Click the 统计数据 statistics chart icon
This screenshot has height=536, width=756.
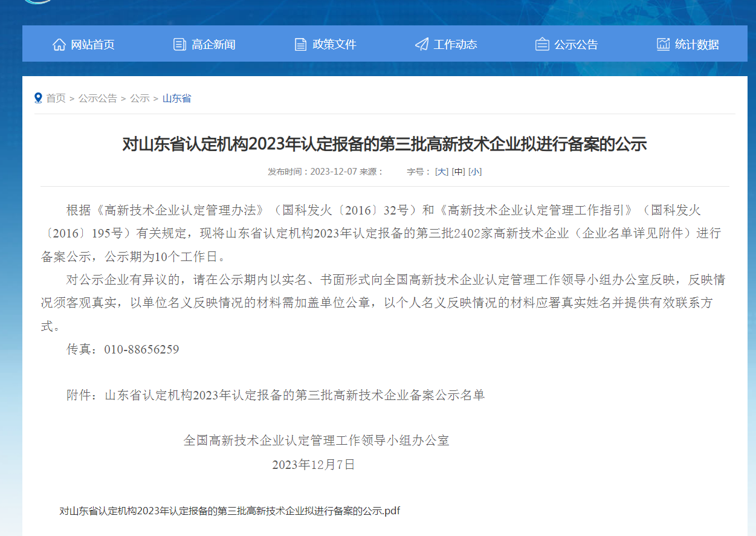(x=663, y=44)
